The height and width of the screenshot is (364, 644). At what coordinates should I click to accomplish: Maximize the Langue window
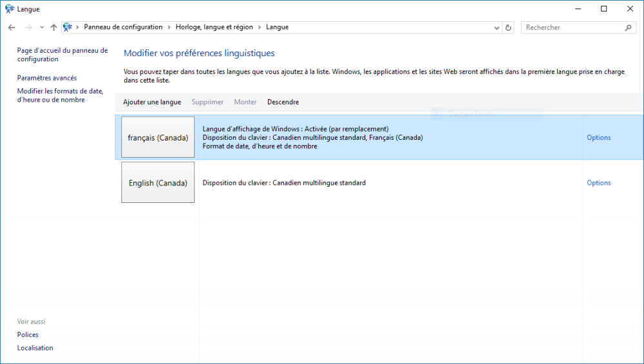(x=604, y=8)
